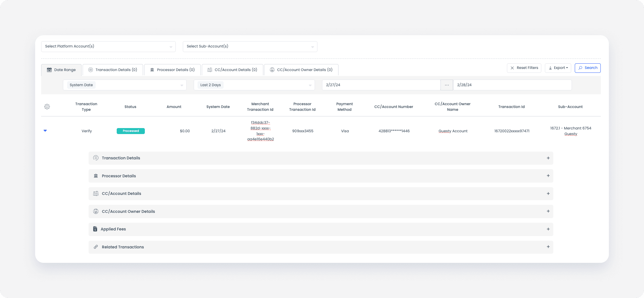This screenshot has width=644, height=298.
Task: Click the 1672.1 - Merchant 6754 Guesty cell
Action: [x=571, y=131]
